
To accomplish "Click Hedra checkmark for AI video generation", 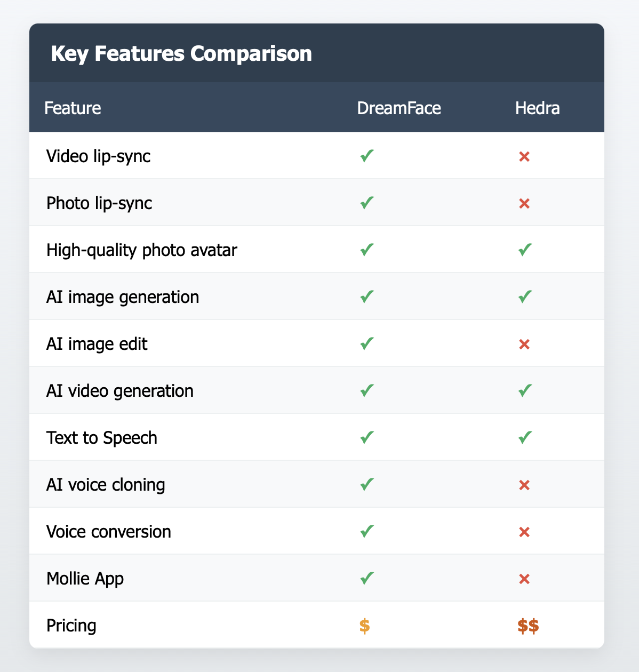I will [x=525, y=391].
